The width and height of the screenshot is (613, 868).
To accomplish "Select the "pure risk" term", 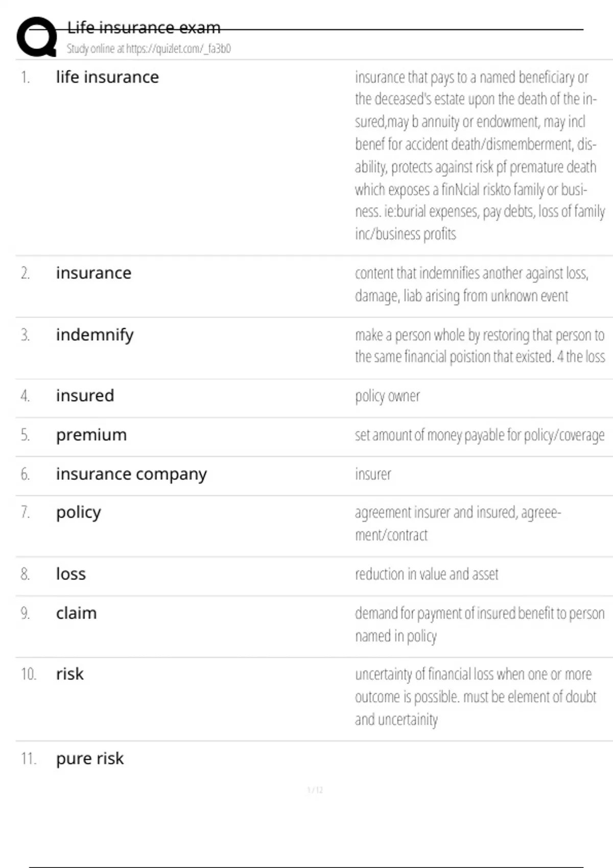I will 90,759.
